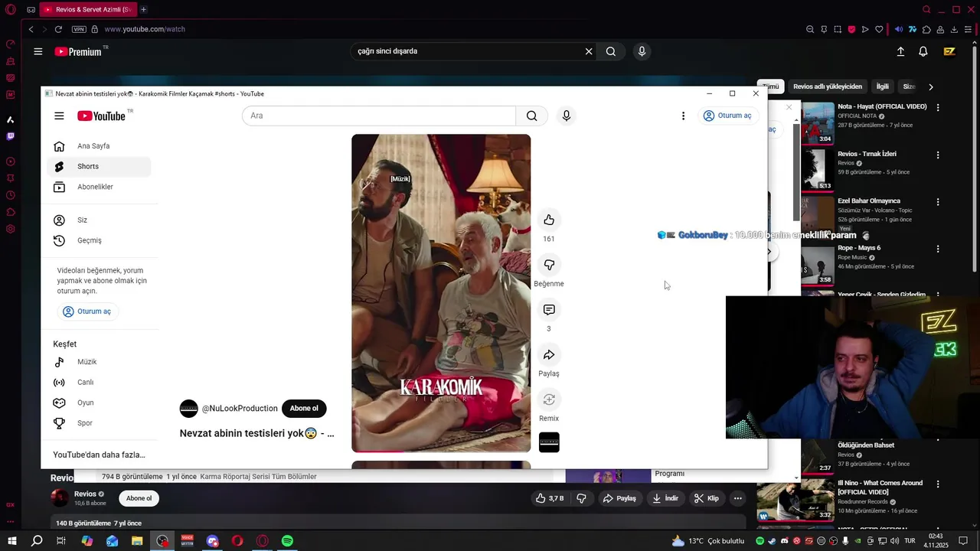Screen dimensions: 980x551
Task: Toggle the VPN badge in the address bar
Action: (79, 29)
